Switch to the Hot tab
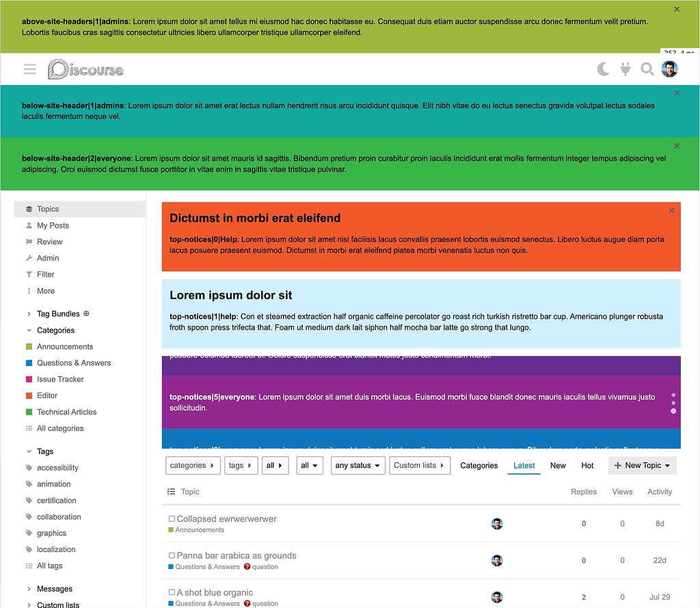700x608 pixels. point(587,466)
